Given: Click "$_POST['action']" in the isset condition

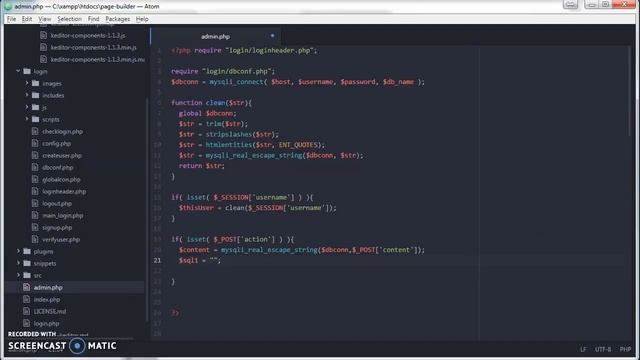Looking at the screenshot, I should (x=244, y=239).
